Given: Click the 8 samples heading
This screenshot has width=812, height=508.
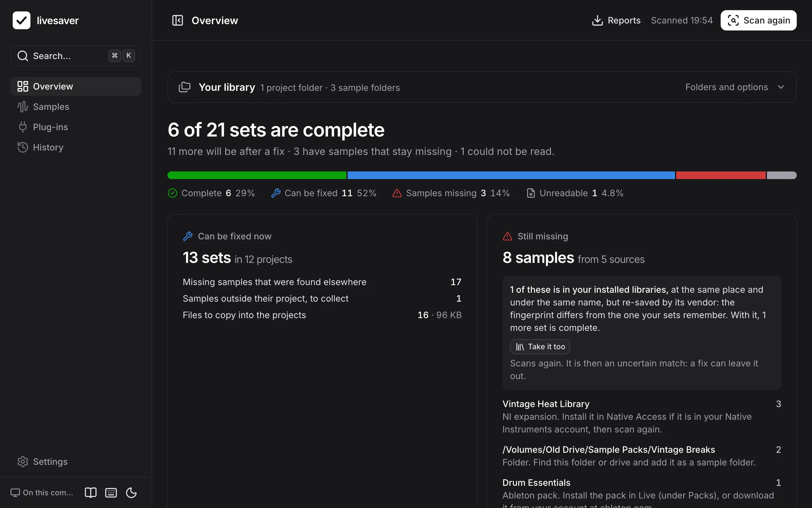Looking at the screenshot, I should [538, 258].
